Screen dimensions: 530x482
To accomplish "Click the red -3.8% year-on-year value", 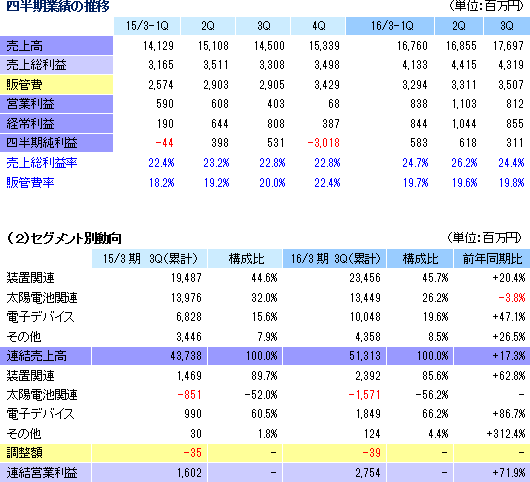I will tap(512, 298).
